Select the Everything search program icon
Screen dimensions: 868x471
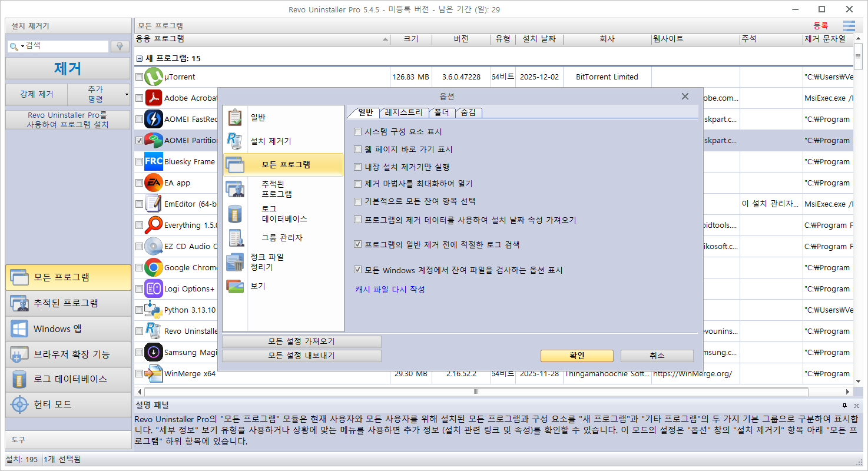coord(154,225)
